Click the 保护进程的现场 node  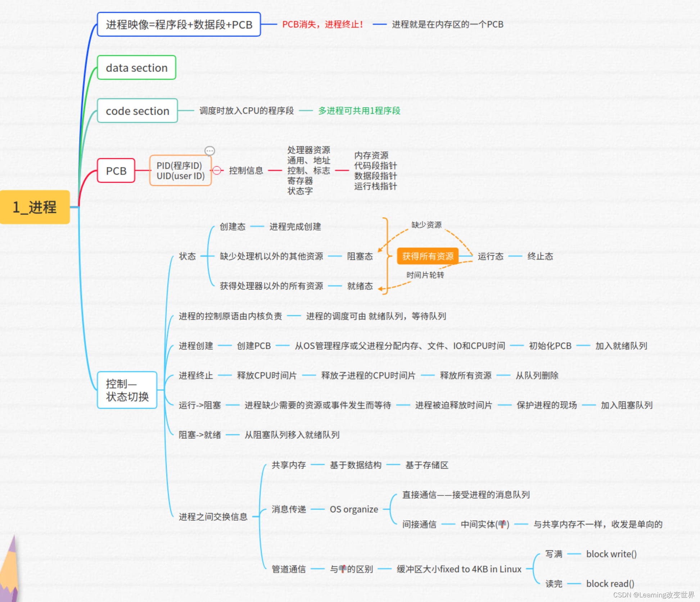(x=547, y=405)
